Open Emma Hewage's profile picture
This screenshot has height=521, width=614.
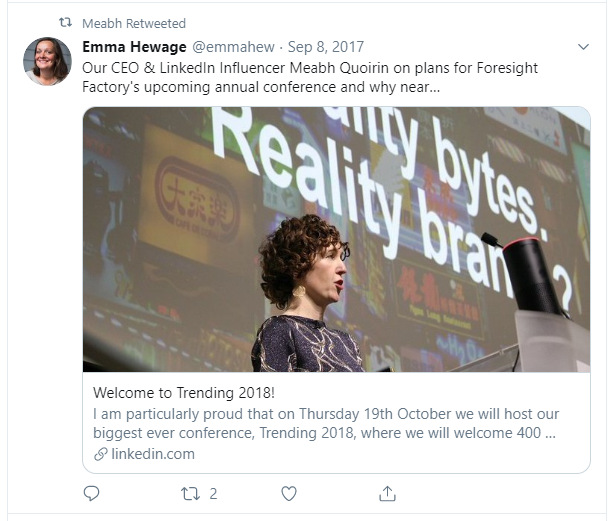[47, 61]
